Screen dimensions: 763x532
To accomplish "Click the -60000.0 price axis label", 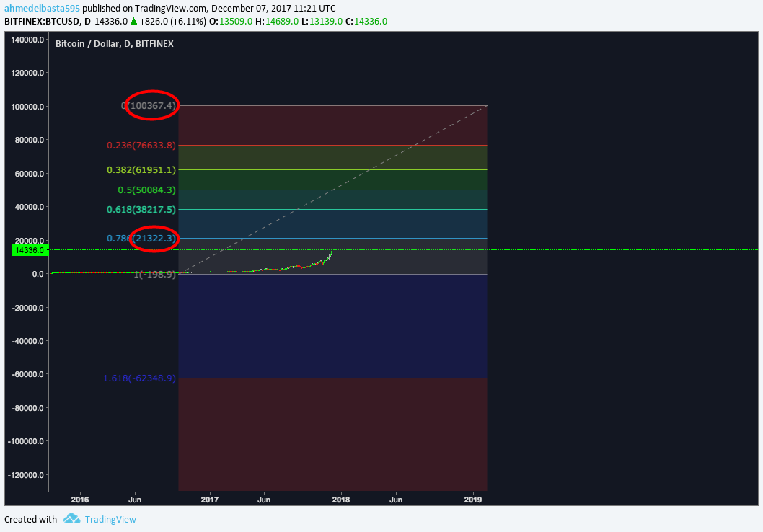I will (27, 374).
